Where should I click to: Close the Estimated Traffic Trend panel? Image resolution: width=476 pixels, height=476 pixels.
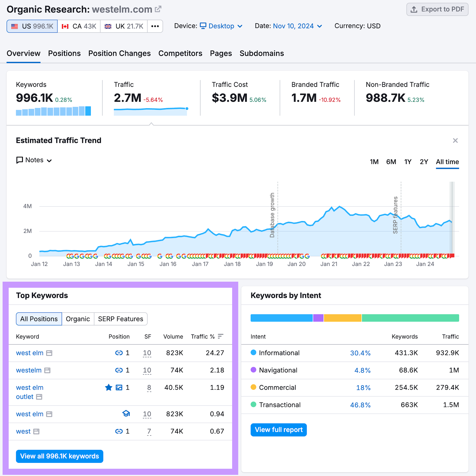point(455,140)
